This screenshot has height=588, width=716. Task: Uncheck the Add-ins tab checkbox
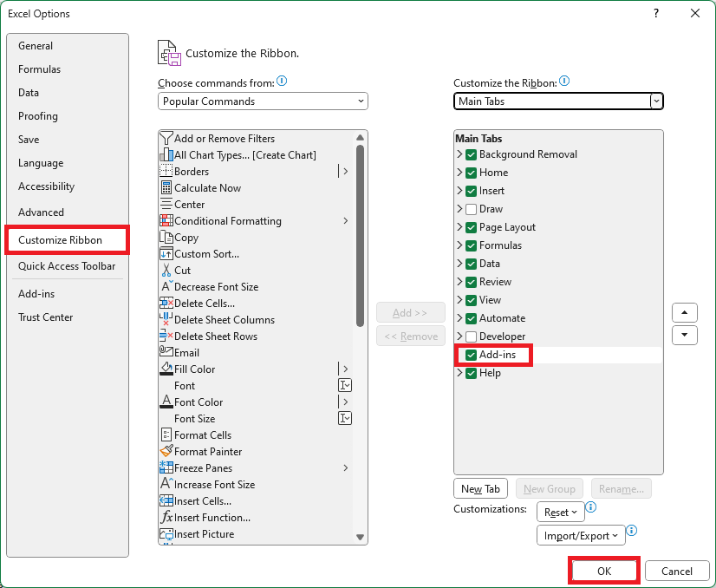[472, 356]
